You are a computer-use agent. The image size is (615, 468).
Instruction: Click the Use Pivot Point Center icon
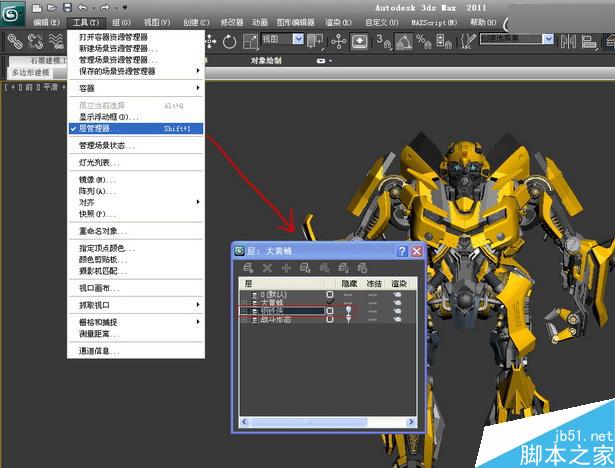(x=315, y=41)
